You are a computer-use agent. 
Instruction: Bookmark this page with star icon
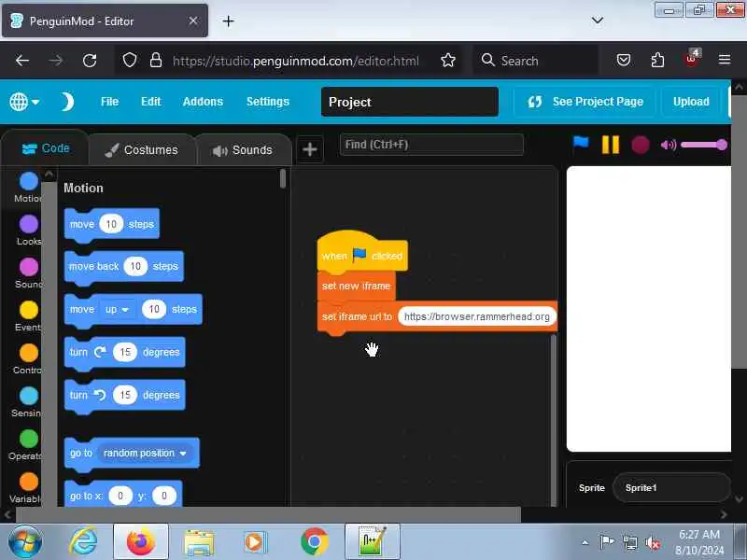448,61
